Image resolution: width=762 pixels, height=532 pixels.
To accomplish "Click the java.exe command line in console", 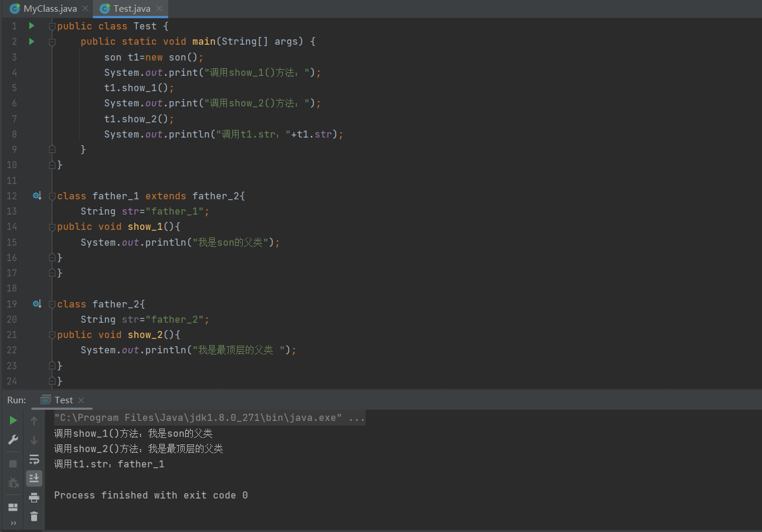I will coord(209,418).
